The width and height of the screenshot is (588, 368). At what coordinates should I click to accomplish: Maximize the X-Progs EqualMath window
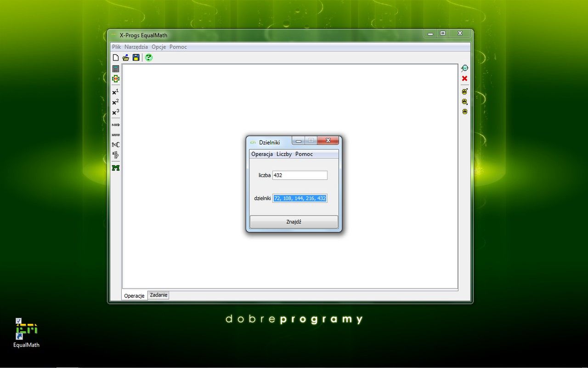(x=443, y=34)
